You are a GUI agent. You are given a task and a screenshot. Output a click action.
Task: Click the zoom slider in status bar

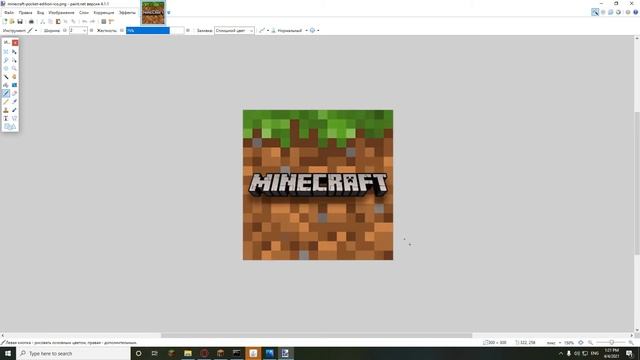[611, 343]
